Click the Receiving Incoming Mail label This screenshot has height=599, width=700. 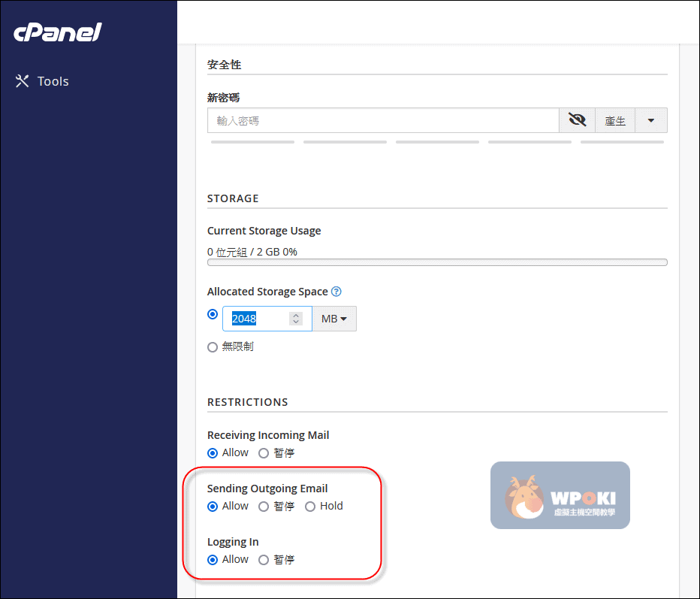268,435
